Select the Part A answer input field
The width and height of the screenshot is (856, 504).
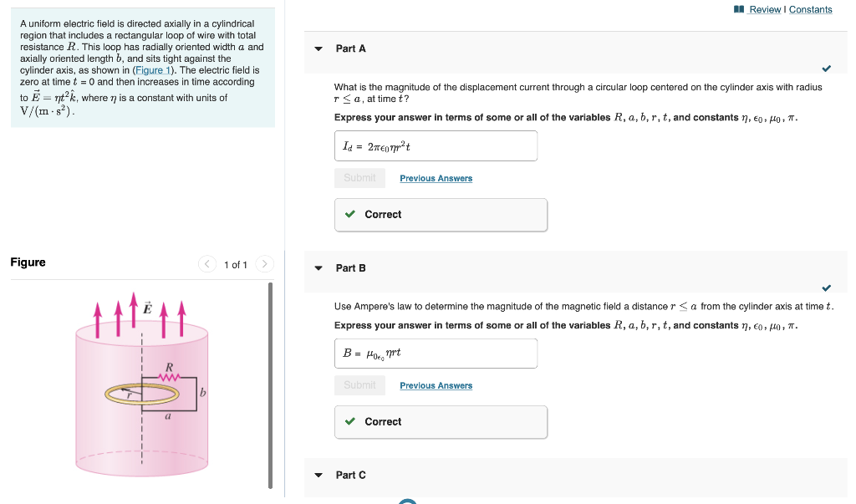[436, 145]
